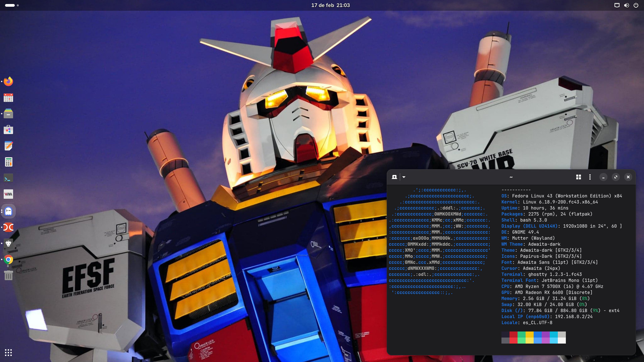
Task: Open the Text Editor from the dock
Action: [8, 146]
